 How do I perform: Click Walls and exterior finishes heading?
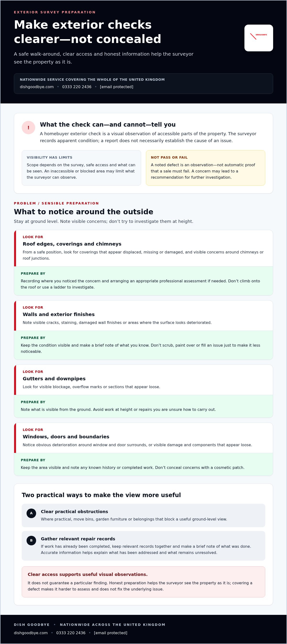click(59, 314)
